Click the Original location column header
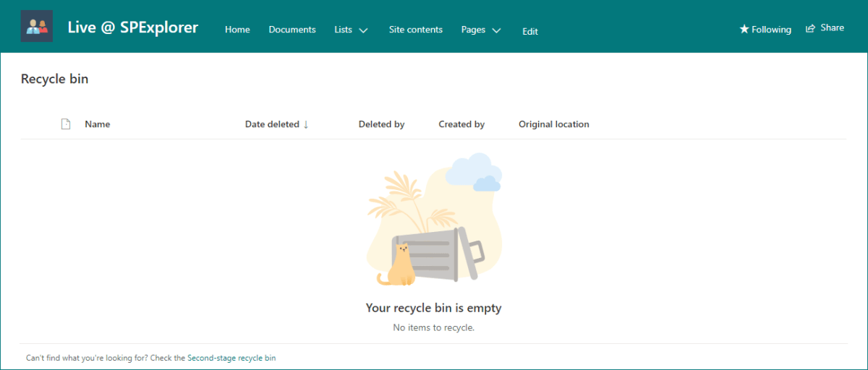The width and height of the screenshot is (868, 370). pyautogui.click(x=554, y=124)
